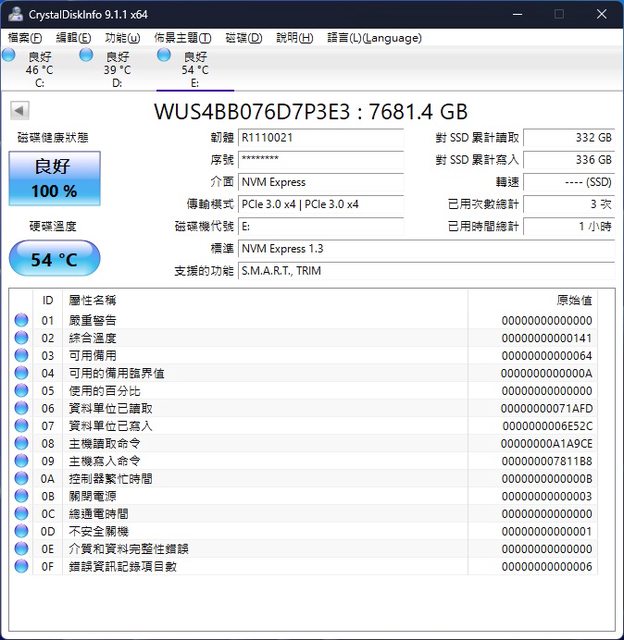Click the 屬性名稱 column header
The height and width of the screenshot is (640, 624).
[x=92, y=300]
